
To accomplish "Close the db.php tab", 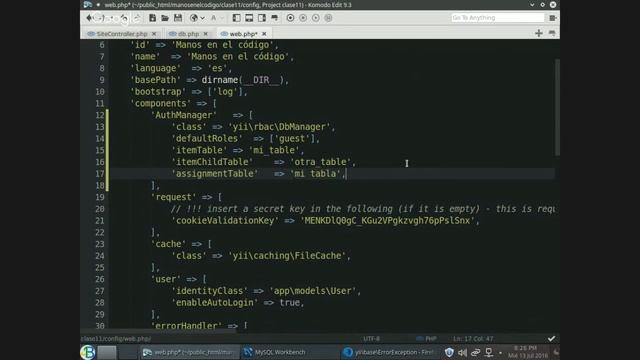I will (x=206, y=34).
